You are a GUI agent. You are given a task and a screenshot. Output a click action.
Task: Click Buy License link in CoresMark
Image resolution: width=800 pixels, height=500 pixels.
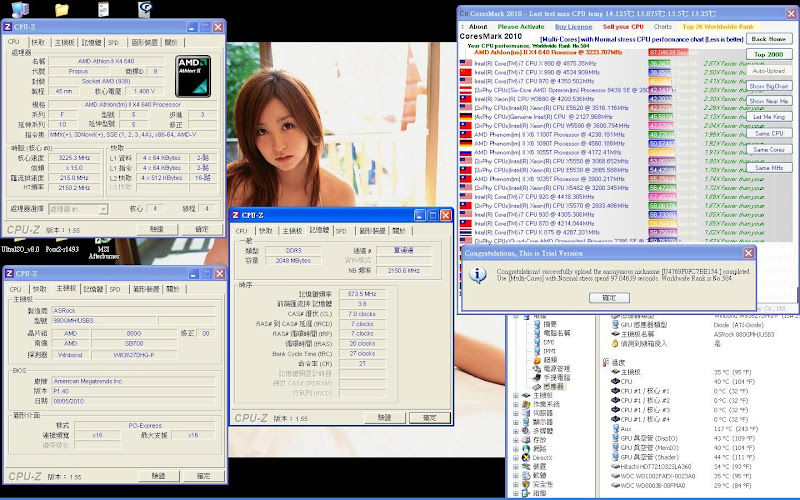[573, 27]
